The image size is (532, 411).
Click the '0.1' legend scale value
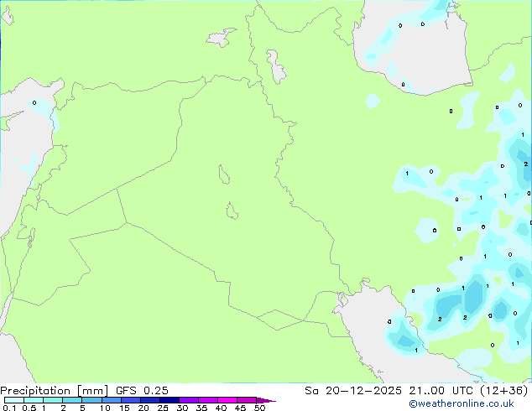point(9,408)
